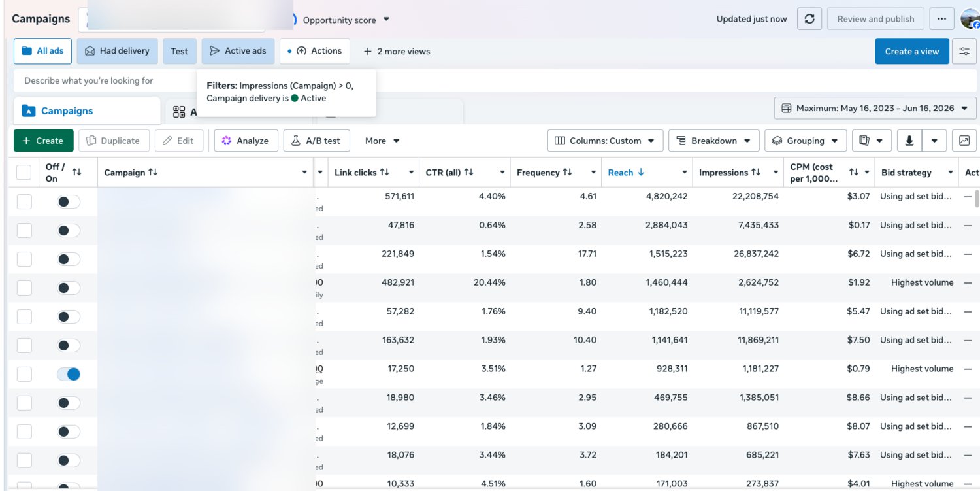Click the 17.71 frequency cell
980x491 pixels.
(587, 254)
